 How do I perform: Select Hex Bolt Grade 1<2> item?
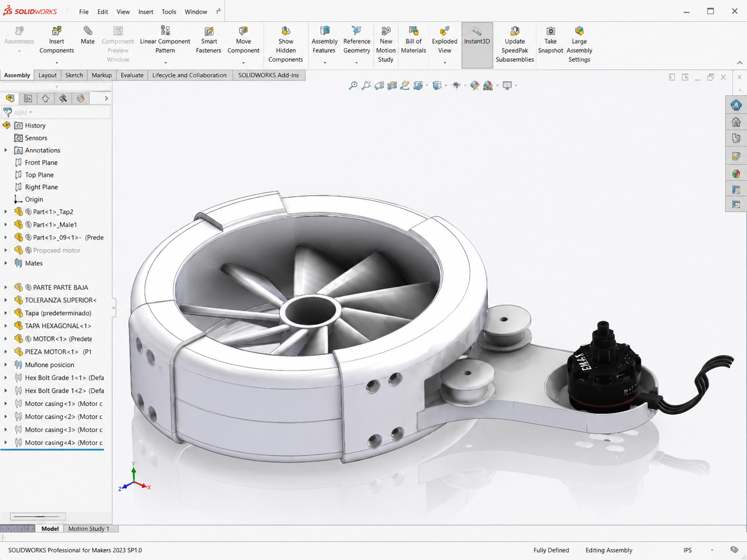click(64, 391)
